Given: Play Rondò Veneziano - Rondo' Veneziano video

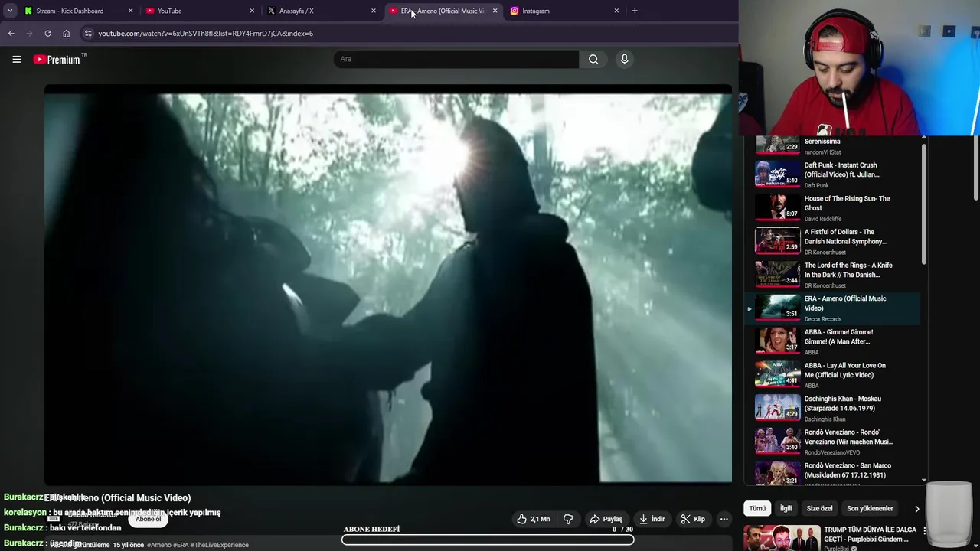Looking at the screenshot, I should (832, 442).
